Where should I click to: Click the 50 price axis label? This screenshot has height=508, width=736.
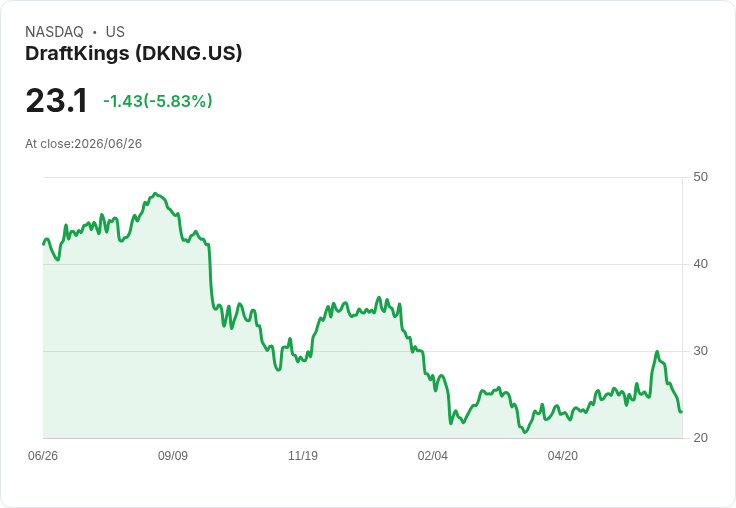click(700, 177)
